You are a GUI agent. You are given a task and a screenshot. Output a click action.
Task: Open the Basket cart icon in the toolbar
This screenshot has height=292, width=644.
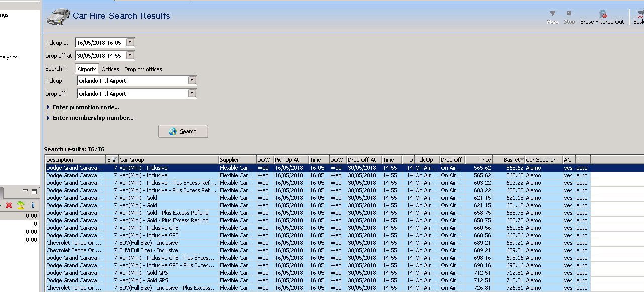click(640, 14)
